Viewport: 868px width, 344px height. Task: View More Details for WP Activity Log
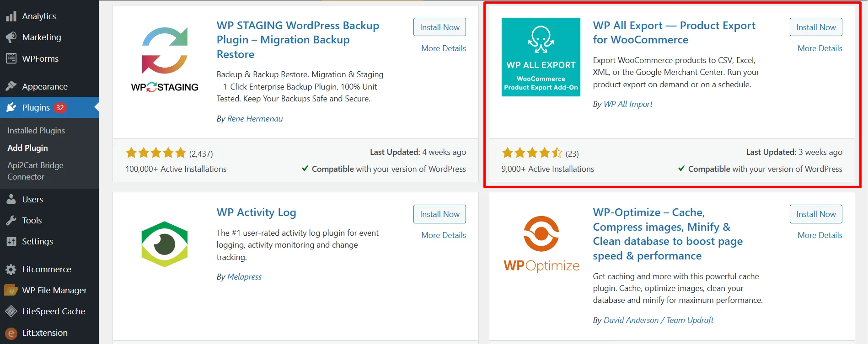(x=444, y=235)
